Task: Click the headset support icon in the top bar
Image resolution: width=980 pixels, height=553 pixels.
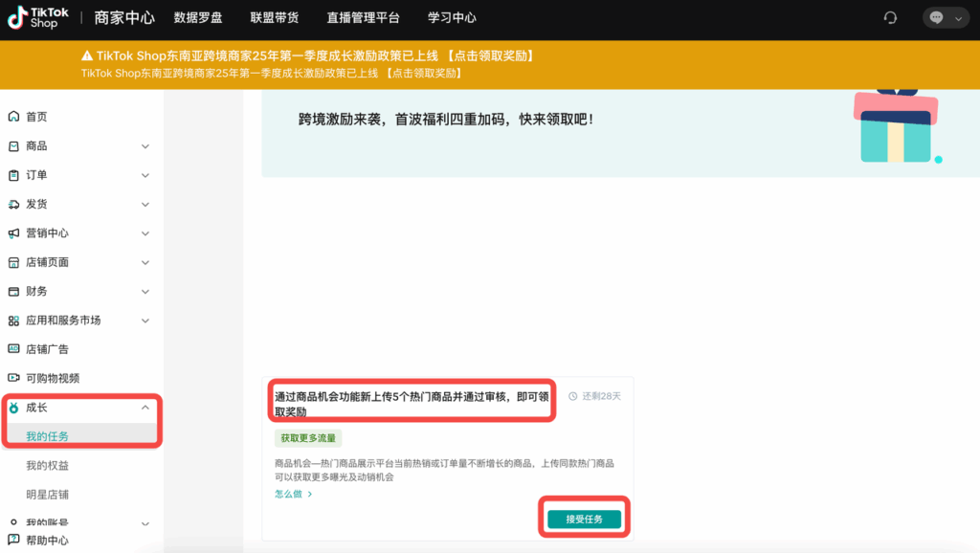Action: click(x=892, y=15)
